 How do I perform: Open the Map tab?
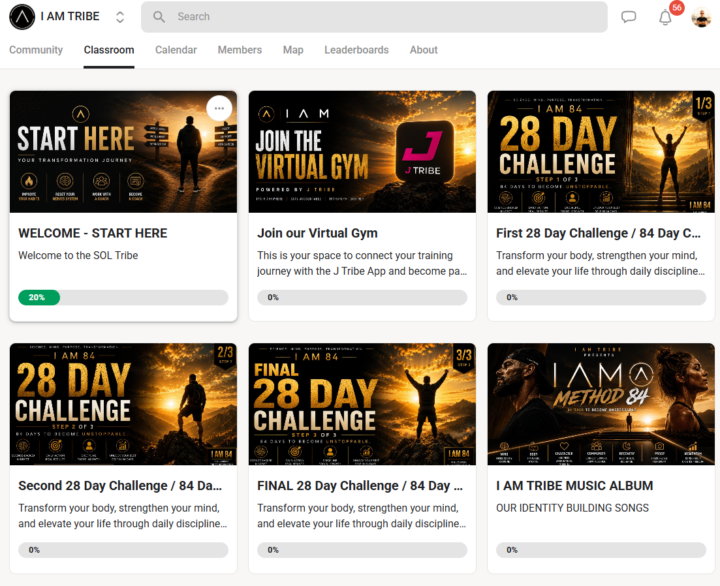click(293, 50)
